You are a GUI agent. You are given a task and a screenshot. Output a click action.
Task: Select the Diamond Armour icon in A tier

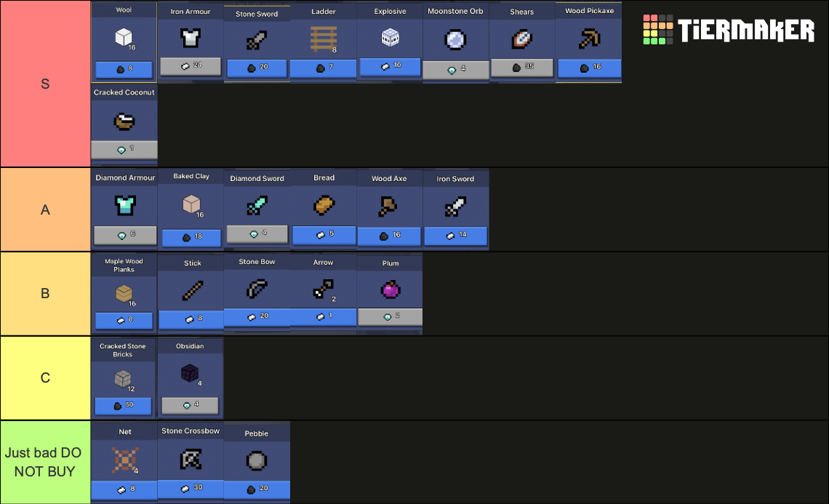(124, 206)
